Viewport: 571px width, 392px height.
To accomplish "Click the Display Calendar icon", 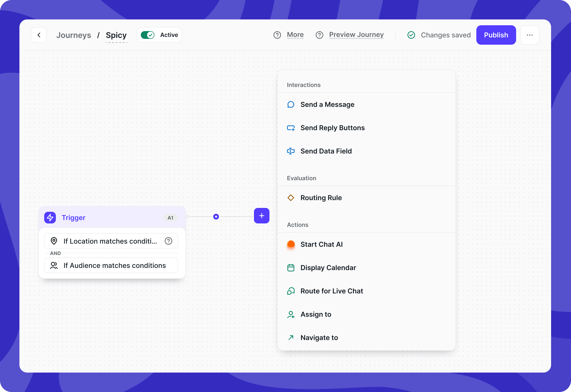I will tap(291, 268).
